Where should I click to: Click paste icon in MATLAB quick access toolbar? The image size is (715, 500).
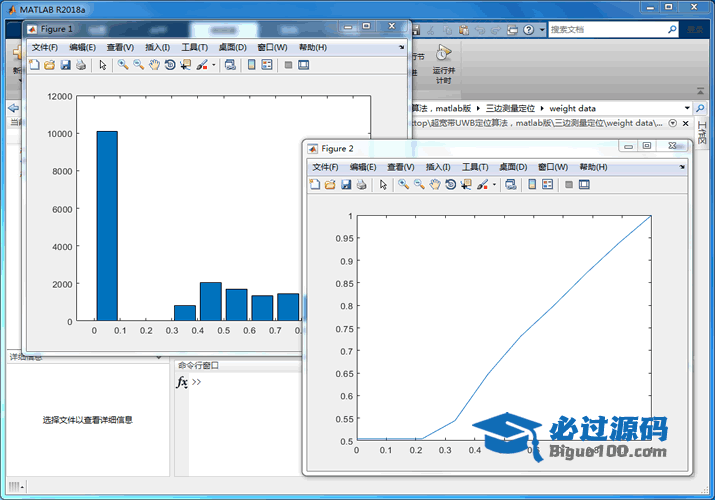[464, 30]
